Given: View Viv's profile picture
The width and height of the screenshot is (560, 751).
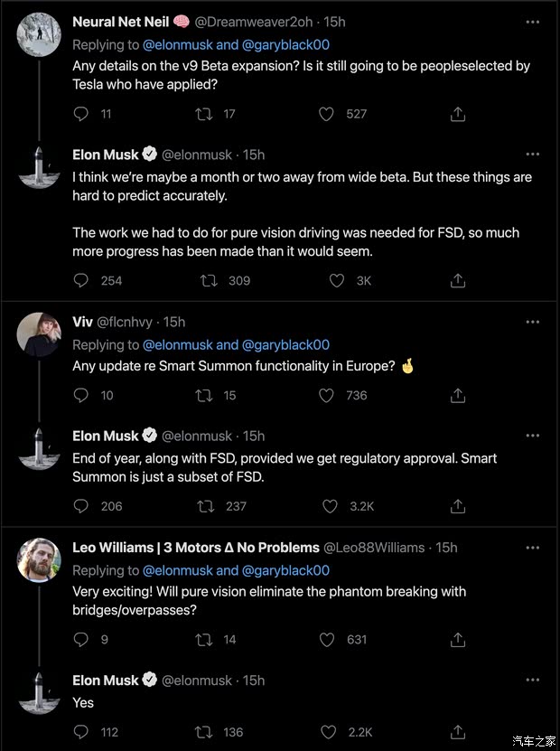Looking at the screenshot, I should (x=39, y=335).
